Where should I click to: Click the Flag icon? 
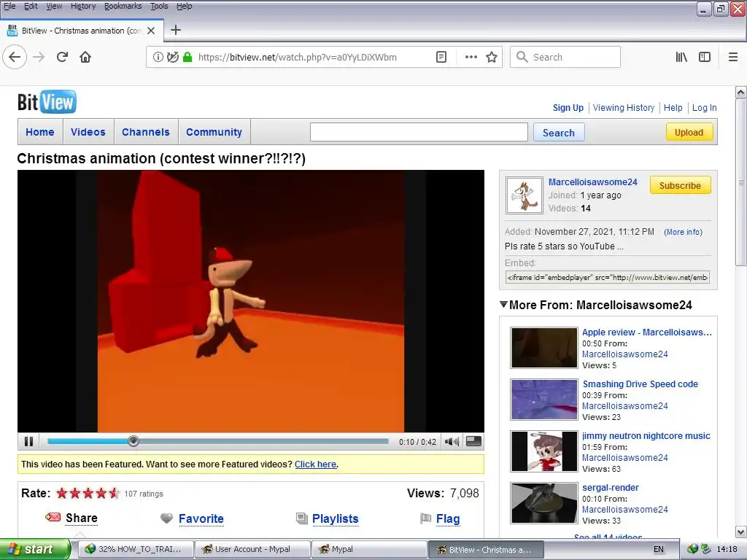(426, 518)
